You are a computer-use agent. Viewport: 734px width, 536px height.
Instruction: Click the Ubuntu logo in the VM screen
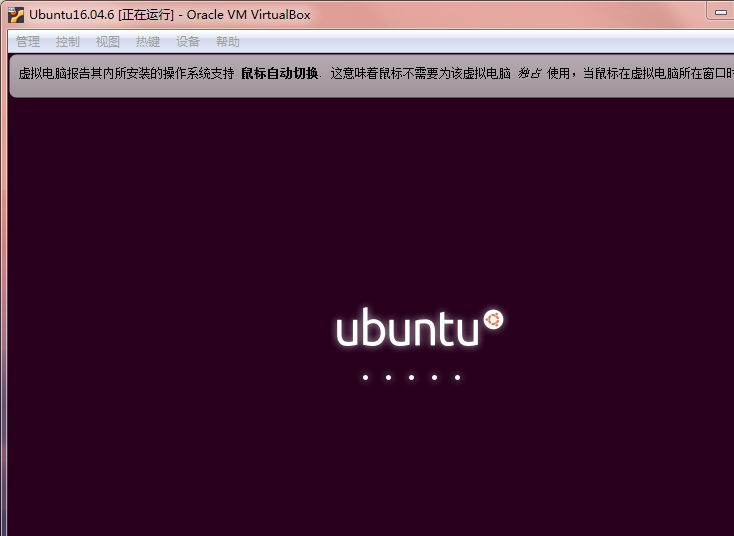420,327
